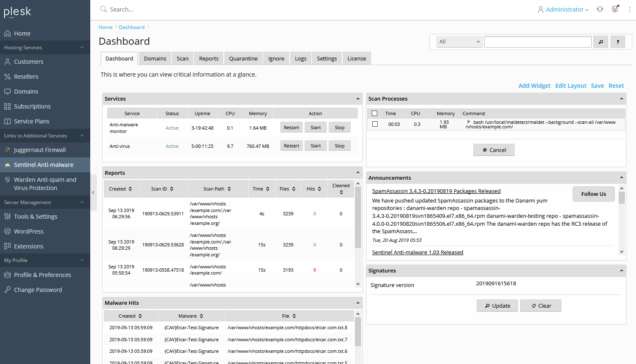Open the License tab
636x364 pixels.
click(x=357, y=58)
